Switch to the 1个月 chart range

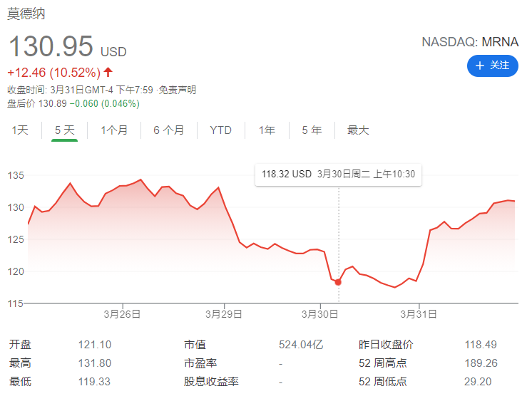tap(114, 130)
